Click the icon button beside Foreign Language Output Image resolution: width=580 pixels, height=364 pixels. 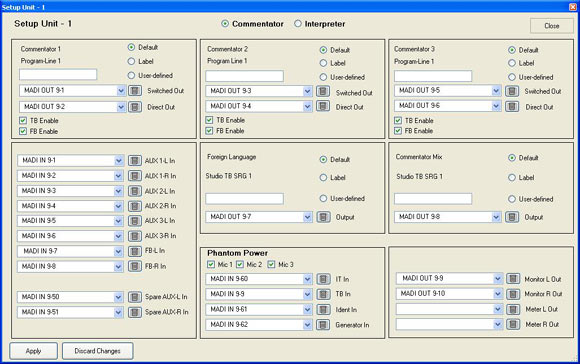[323, 217]
